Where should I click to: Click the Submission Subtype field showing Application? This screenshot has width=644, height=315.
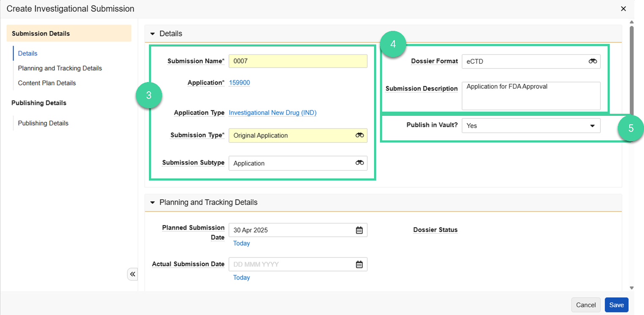pyautogui.click(x=298, y=163)
